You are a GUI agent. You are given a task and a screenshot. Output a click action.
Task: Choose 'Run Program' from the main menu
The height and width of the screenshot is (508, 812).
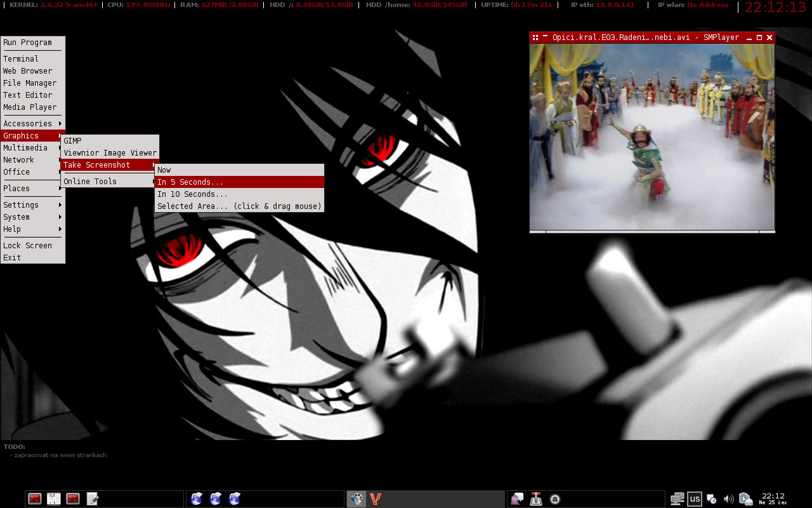click(33, 43)
